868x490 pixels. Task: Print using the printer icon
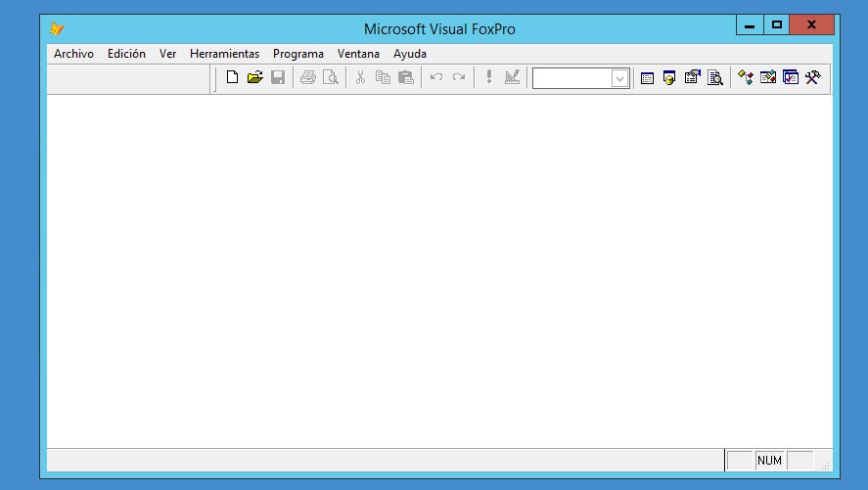(x=308, y=77)
